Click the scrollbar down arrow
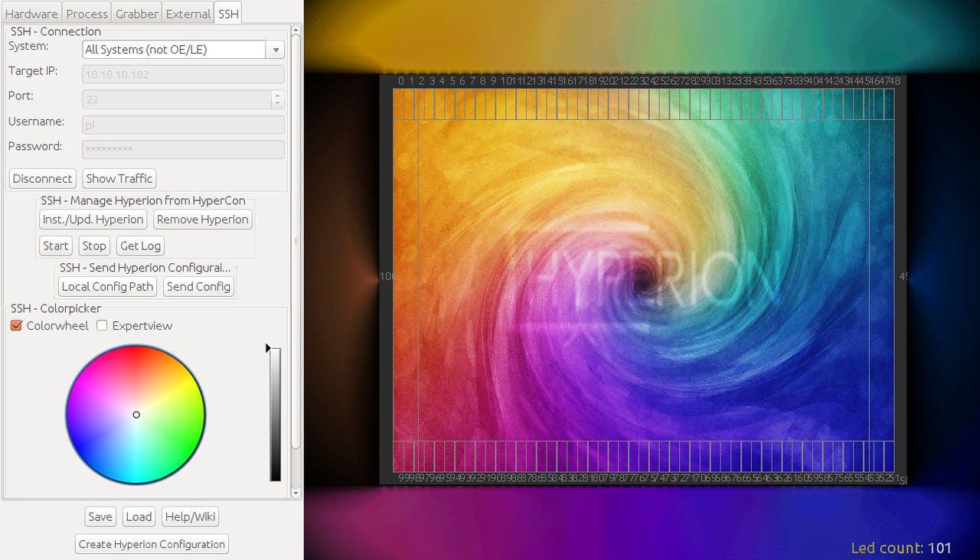The width and height of the screenshot is (980, 560). coord(296,494)
